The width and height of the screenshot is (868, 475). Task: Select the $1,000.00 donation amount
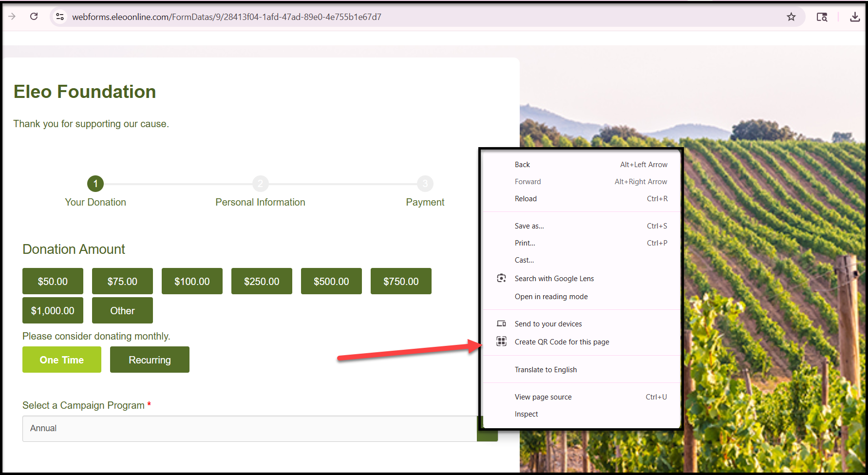53,310
